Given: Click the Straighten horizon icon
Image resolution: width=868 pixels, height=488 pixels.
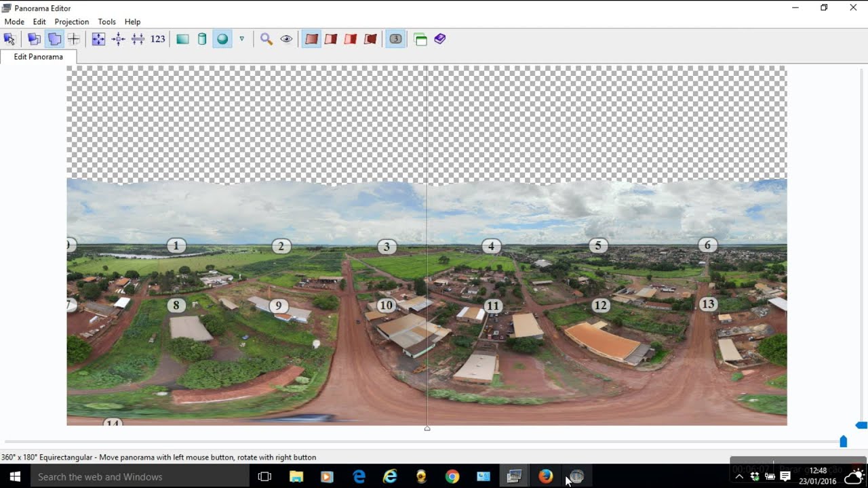Looking at the screenshot, I should (x=138, y=39).
